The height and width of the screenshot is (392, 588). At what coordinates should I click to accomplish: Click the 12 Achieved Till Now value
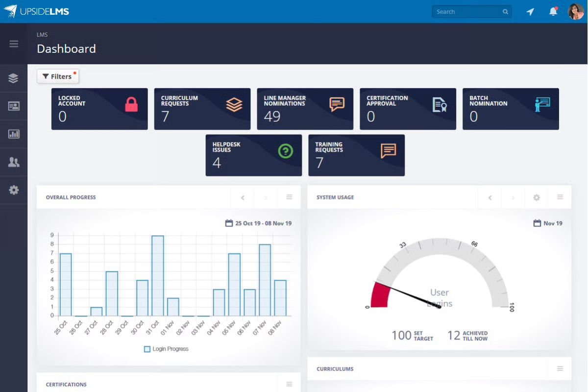click(454, 335)
